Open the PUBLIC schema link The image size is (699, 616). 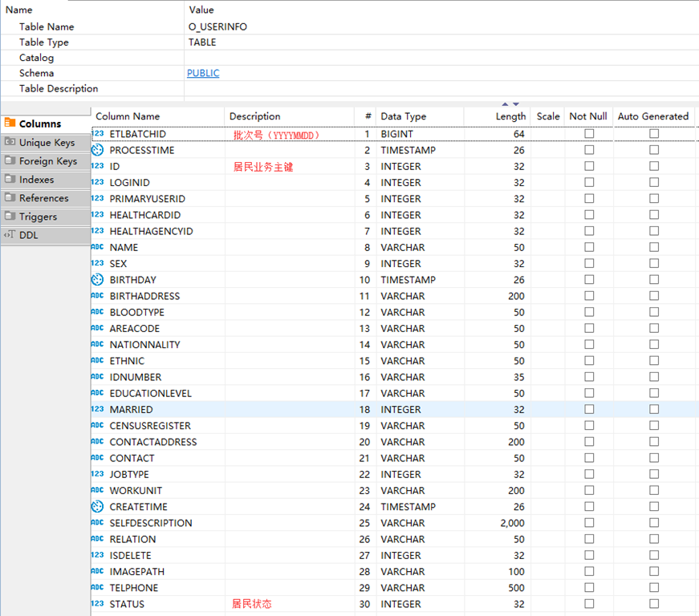[203, 73]
